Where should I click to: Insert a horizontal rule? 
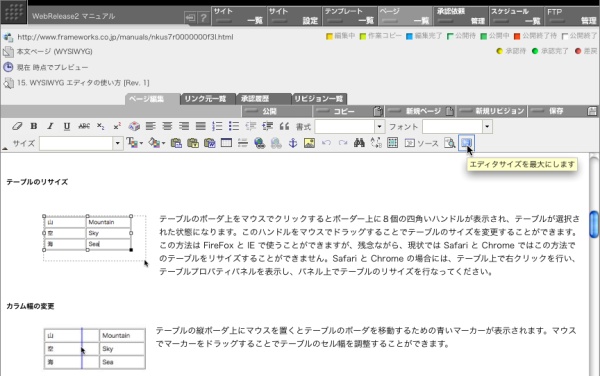(243, 143)
